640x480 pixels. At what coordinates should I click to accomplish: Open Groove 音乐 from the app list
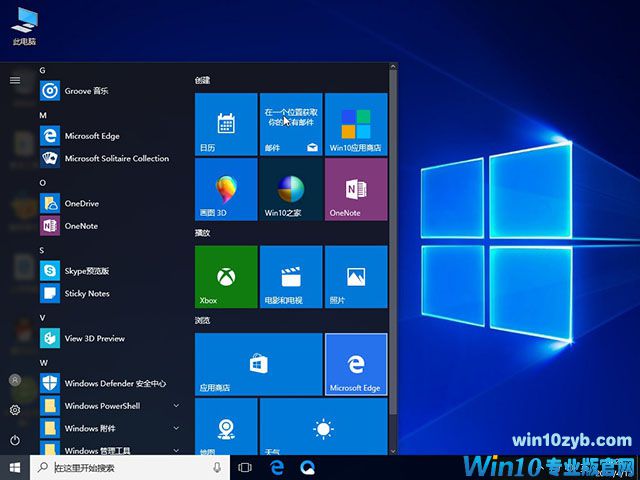(85, 91)
